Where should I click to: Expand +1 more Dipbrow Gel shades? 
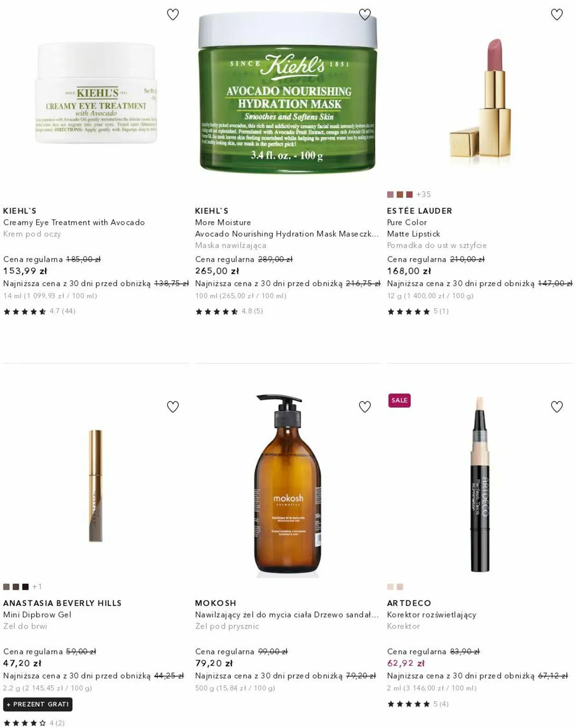tap(37, 587)
